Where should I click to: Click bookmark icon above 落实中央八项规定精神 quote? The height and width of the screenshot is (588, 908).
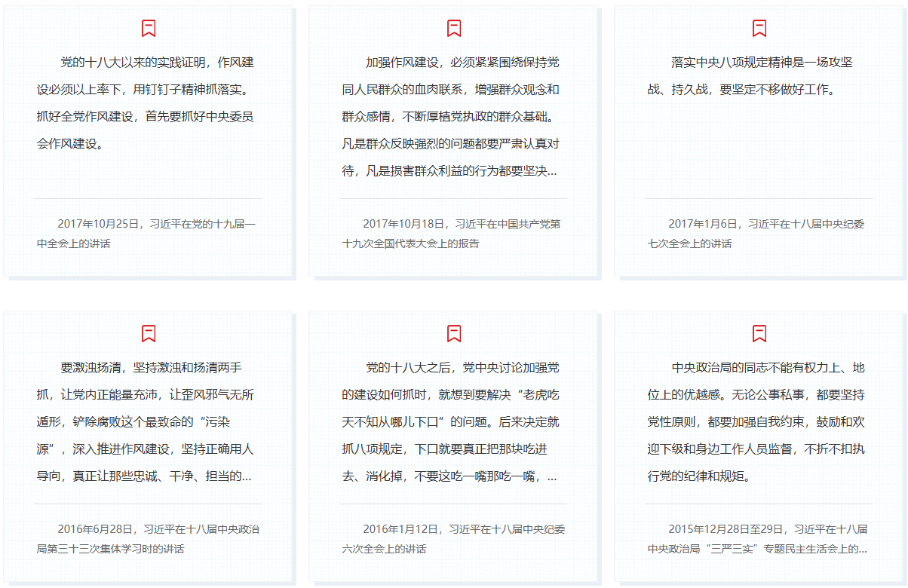pos(759,29)
